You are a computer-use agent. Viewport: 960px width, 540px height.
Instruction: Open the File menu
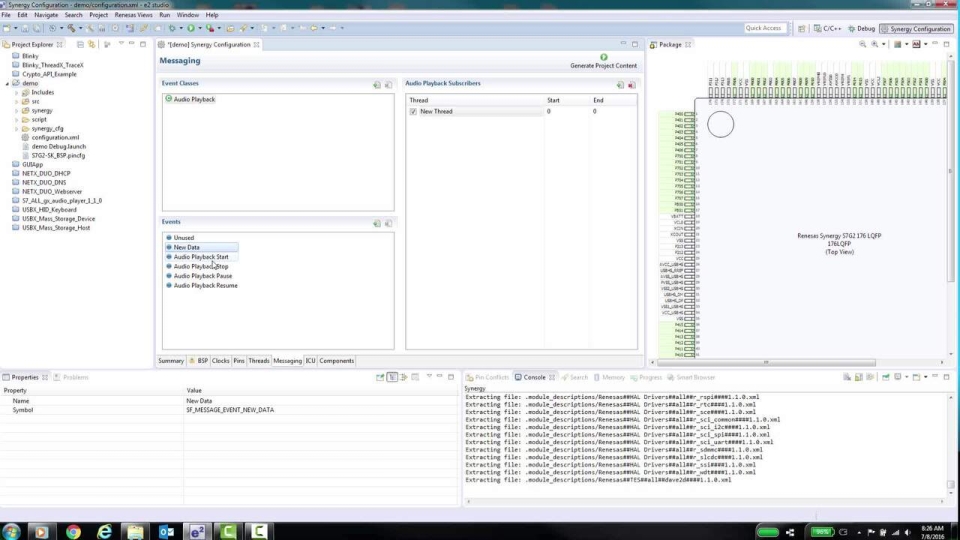[6, 15]
